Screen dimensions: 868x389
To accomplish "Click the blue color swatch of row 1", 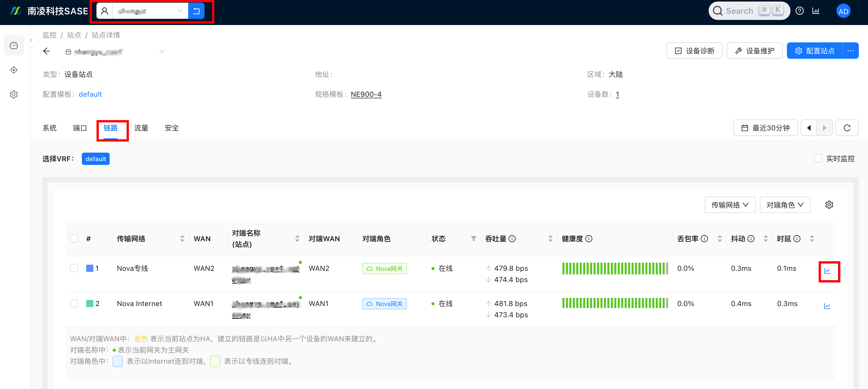I will 90,268.
